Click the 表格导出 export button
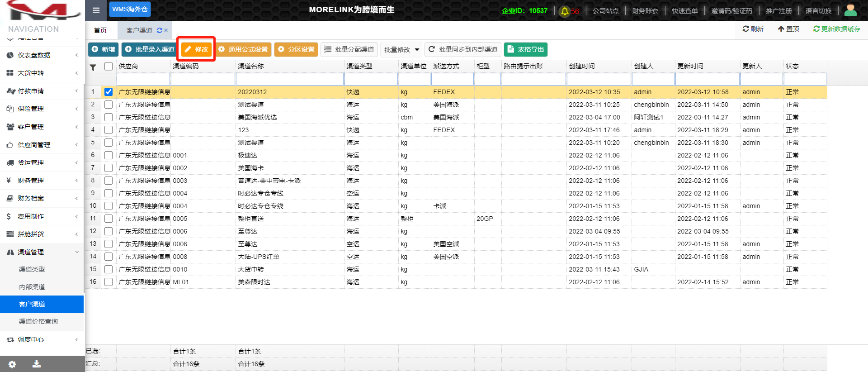 525,49
